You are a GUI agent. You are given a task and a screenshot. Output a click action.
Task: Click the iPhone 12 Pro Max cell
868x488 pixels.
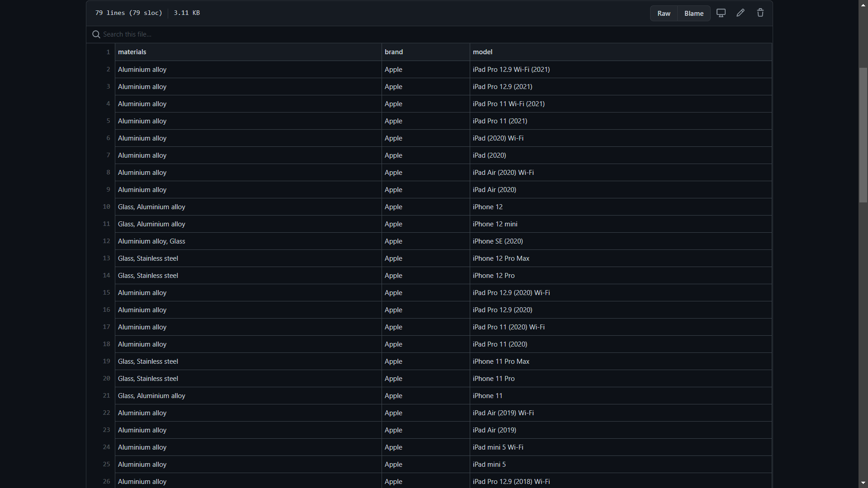tap(501, 258)
